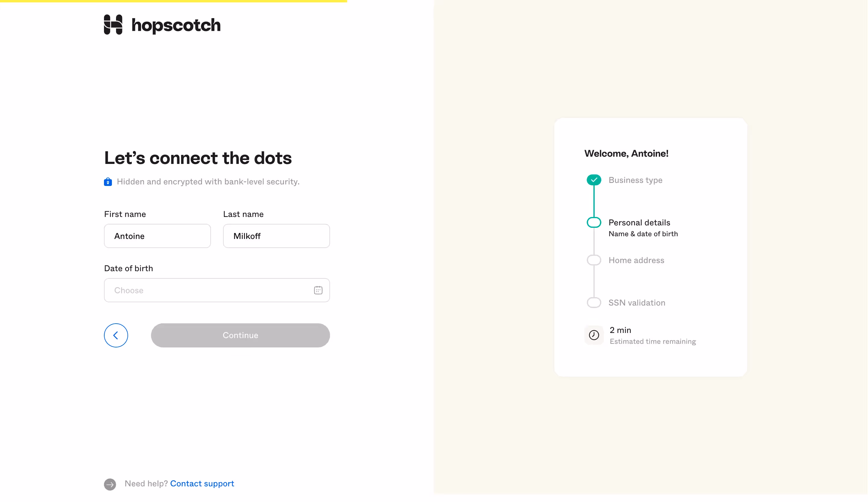This screenshot has width=868, height=502.
Task: Click the hopscotch logo
Action: (x=162, y=24)
